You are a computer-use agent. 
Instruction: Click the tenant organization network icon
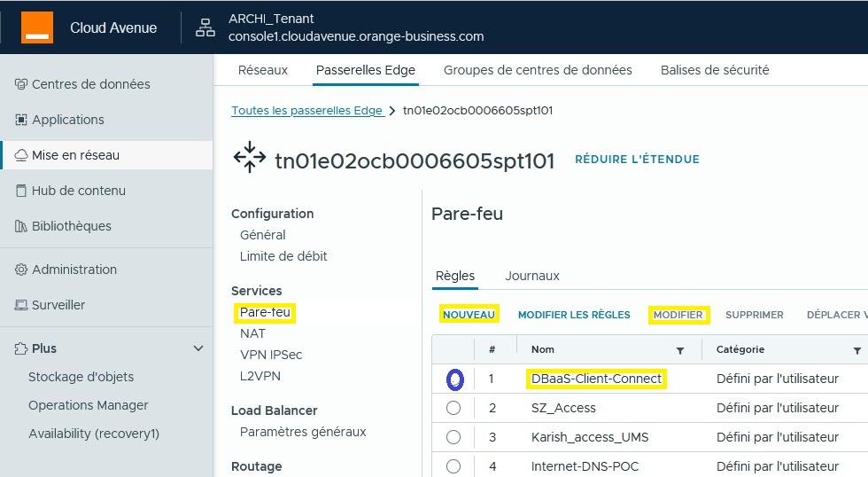click(205, 27)
